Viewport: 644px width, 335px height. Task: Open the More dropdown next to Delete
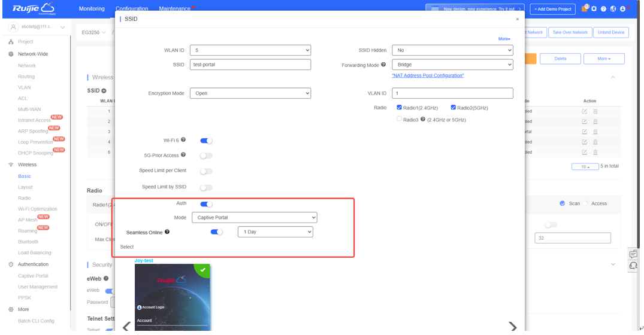coord(604,59)
